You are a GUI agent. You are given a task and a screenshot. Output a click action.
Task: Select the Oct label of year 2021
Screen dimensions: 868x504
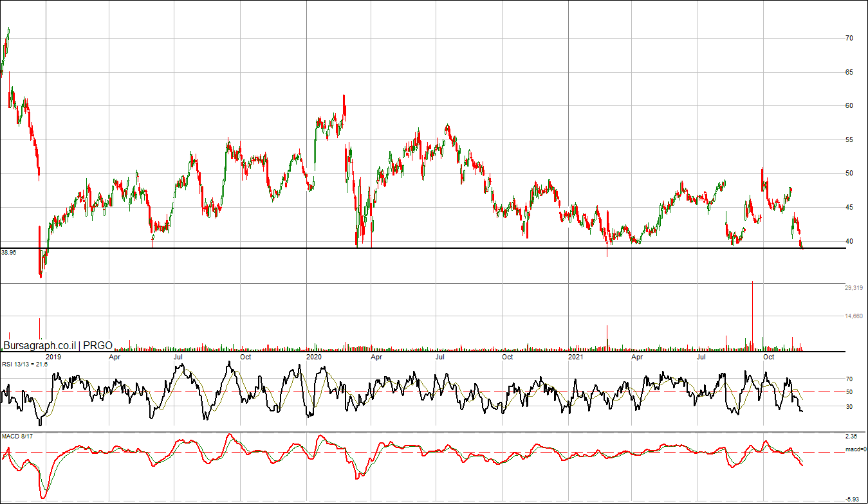click(x=768, y=356)
